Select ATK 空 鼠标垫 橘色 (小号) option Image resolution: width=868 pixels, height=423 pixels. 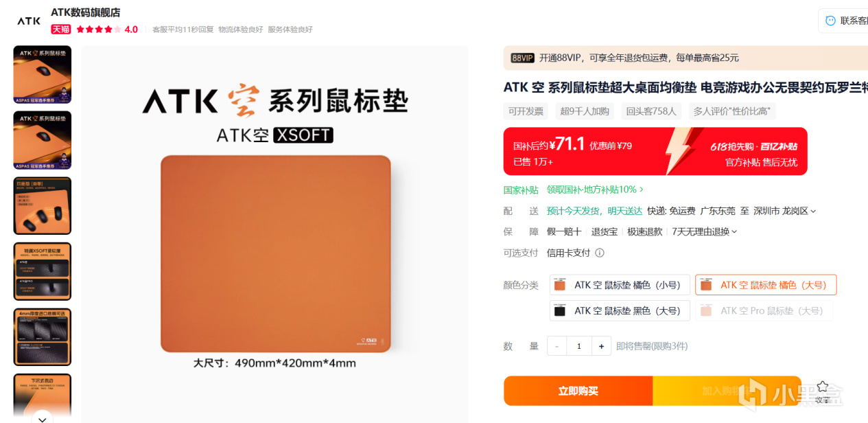(620, 285)
